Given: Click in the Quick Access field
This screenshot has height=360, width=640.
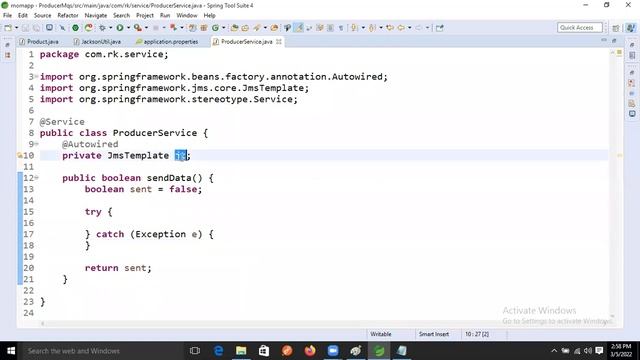Looking at the screenshot, I should pos(580,27).
